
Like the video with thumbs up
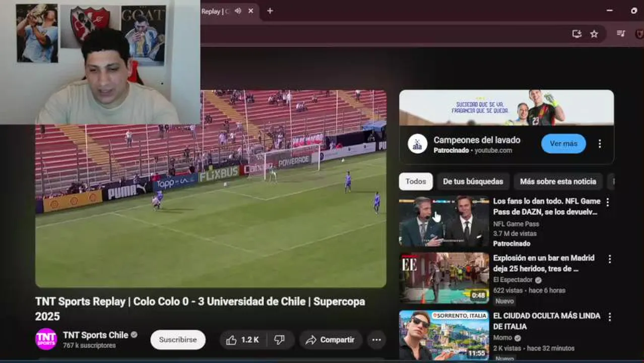pyautogui.click(x=242, y=340)
